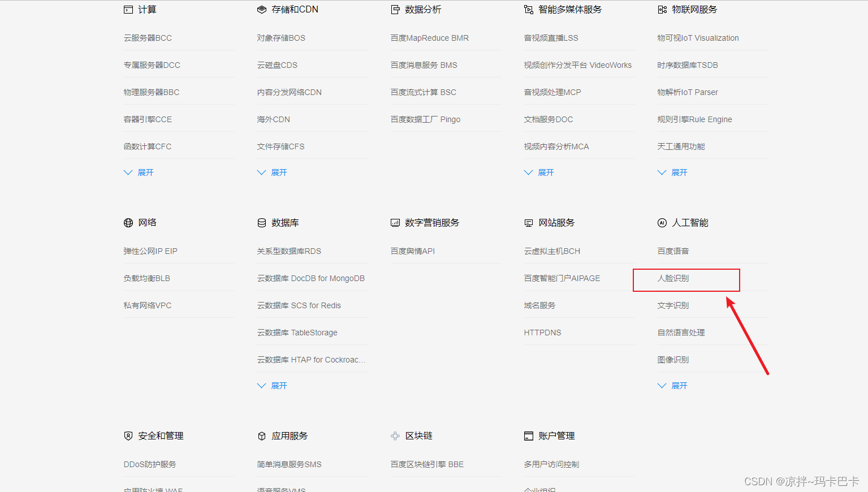This screenshot has width=868, height=492.
Task: Open 百度流式计算 BSC
Action: pyautogui.click(x=423, y=92)
